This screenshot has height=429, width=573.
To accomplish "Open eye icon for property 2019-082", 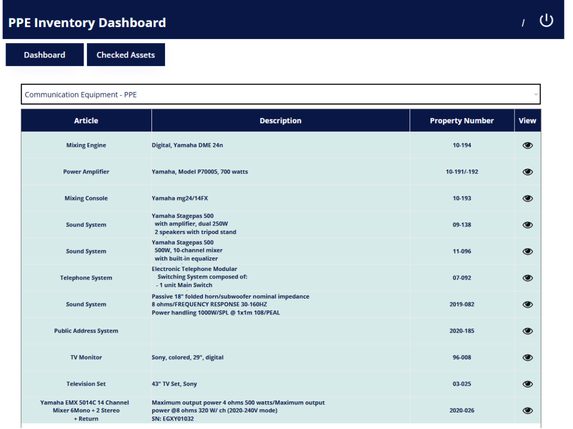I will [x=527, y=304].
